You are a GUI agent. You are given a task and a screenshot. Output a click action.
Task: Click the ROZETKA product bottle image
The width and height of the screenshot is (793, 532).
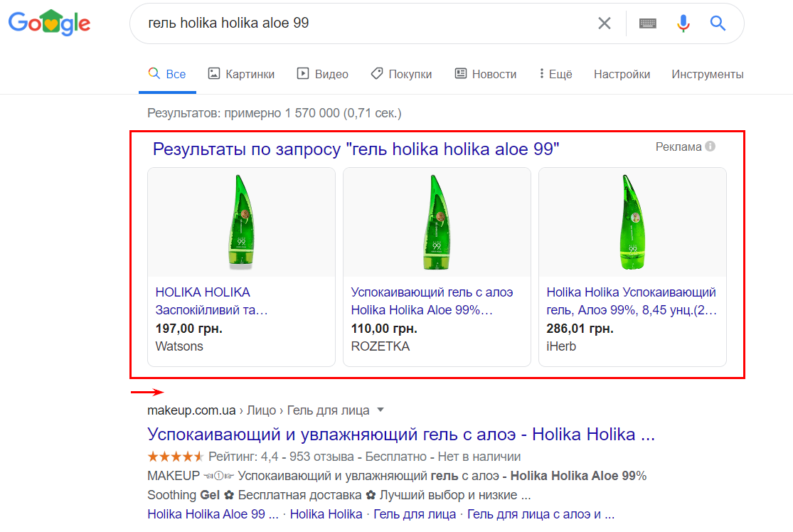point(437,223)
